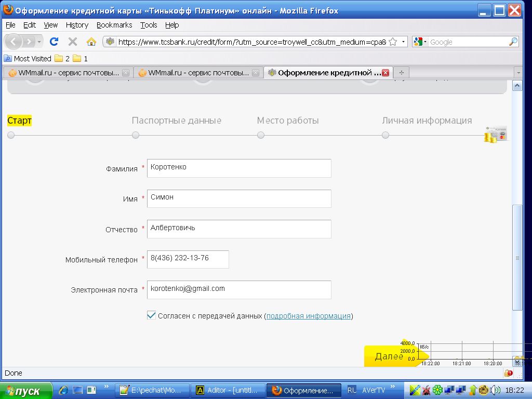Click the system clock showing 18:22
This screenshot has height=399, width=532.
(515, 390)
